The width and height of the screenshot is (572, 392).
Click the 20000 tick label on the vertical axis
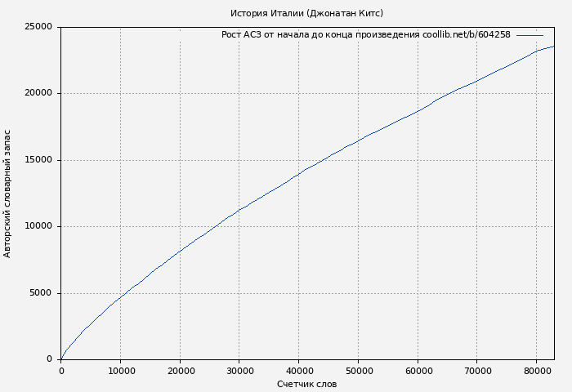38,93
